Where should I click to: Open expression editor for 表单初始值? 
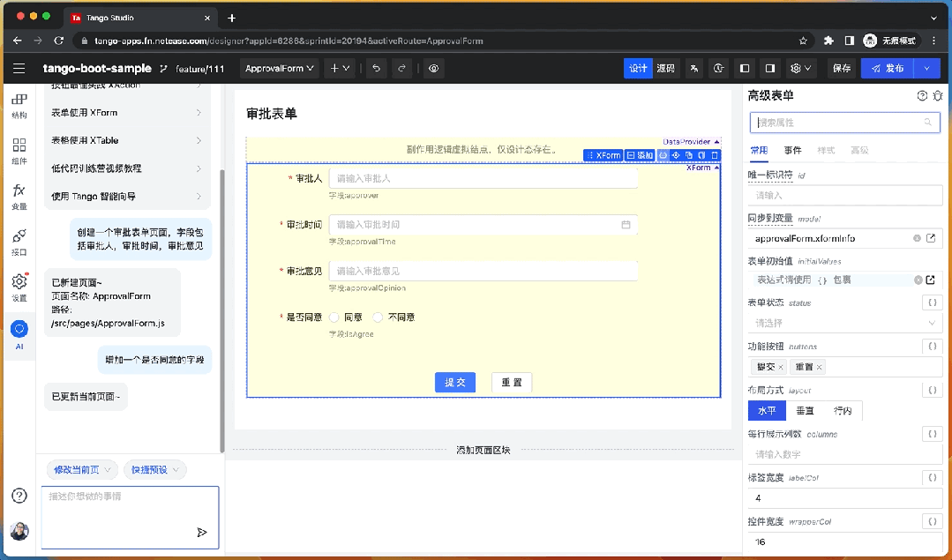(x=930, y=280)
